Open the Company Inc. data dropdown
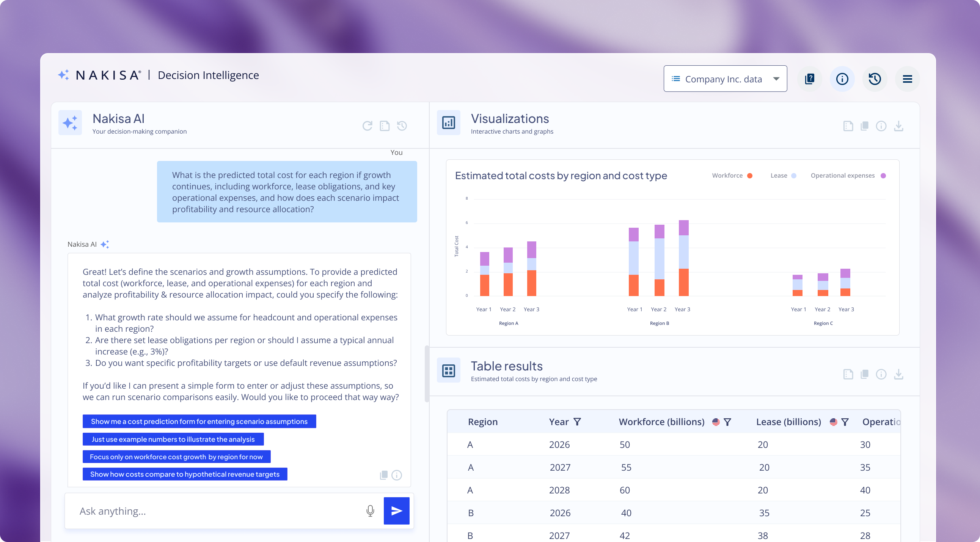Image resolution: width=980 pixels, height=542 pixels. 725,79
